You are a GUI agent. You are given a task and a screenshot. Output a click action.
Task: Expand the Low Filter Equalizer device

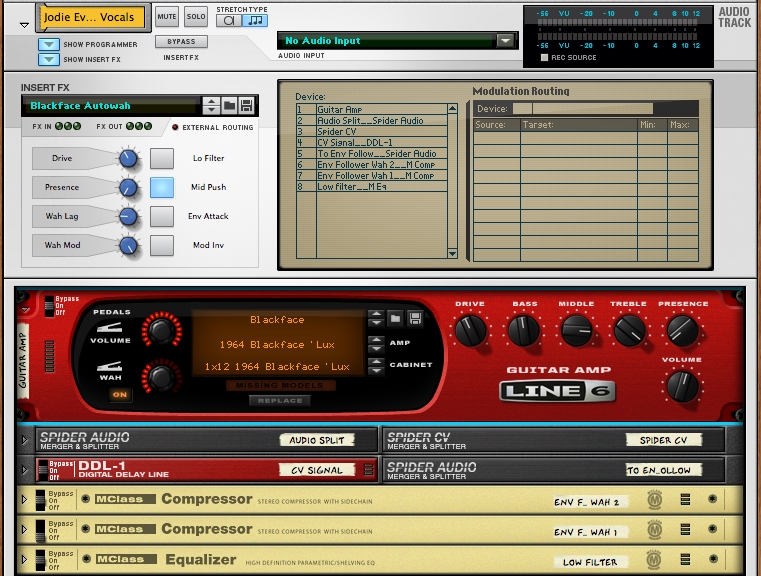24,560
